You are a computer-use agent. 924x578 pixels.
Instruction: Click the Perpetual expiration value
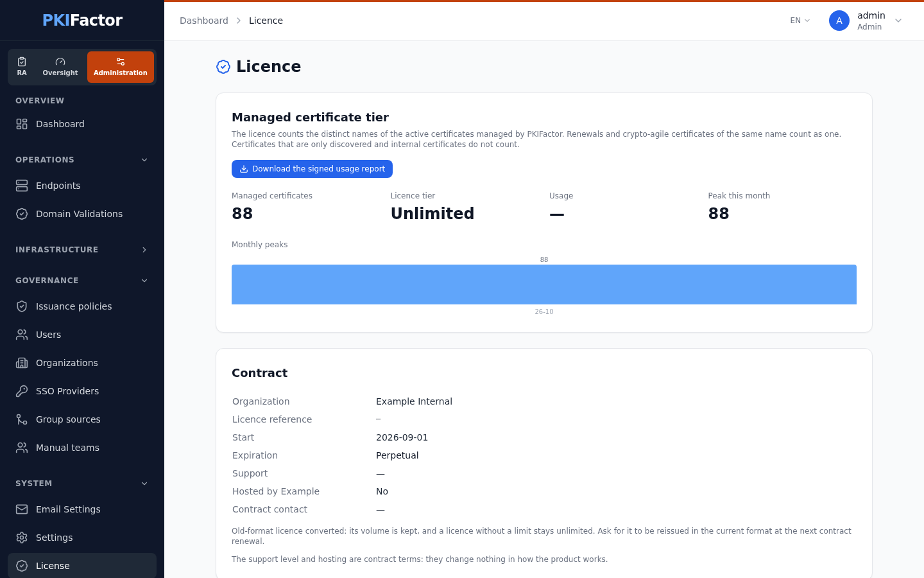(x=397, y=455)
